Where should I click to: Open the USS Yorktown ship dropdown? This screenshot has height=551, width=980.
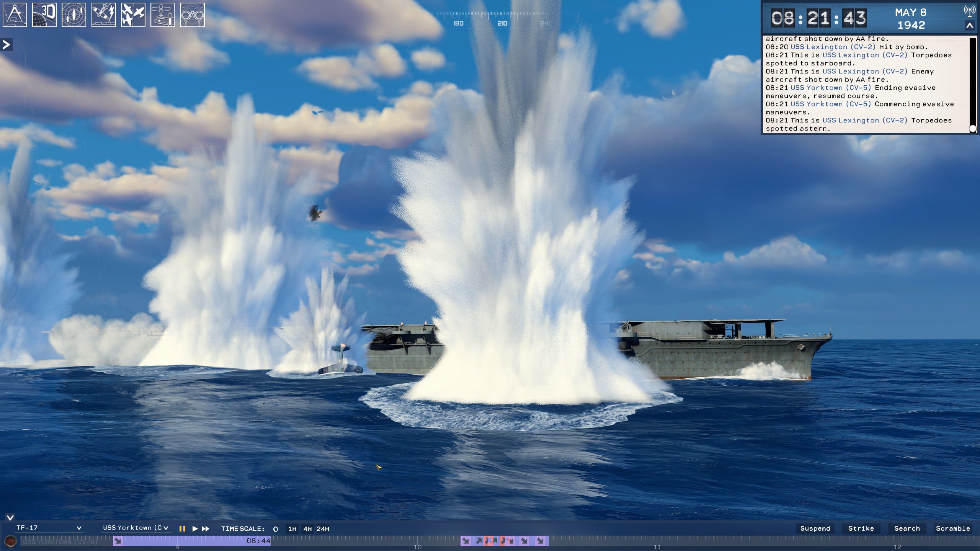point(136,528)
